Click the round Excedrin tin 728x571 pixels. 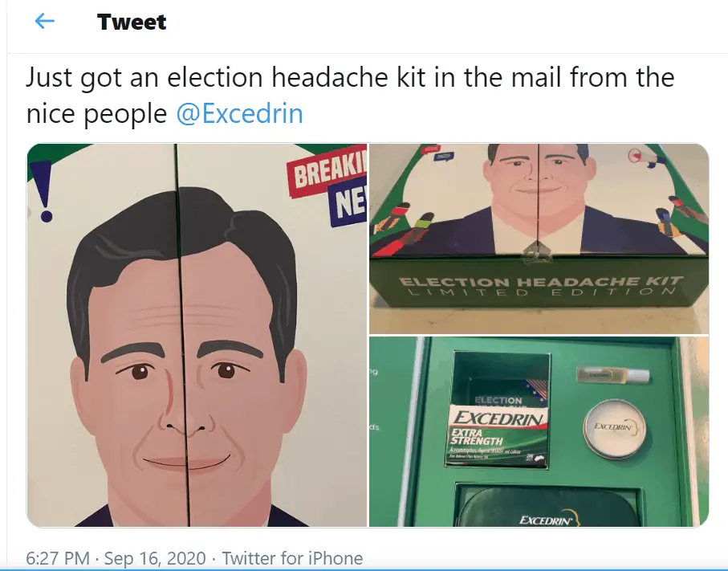(x=614, y=429)
